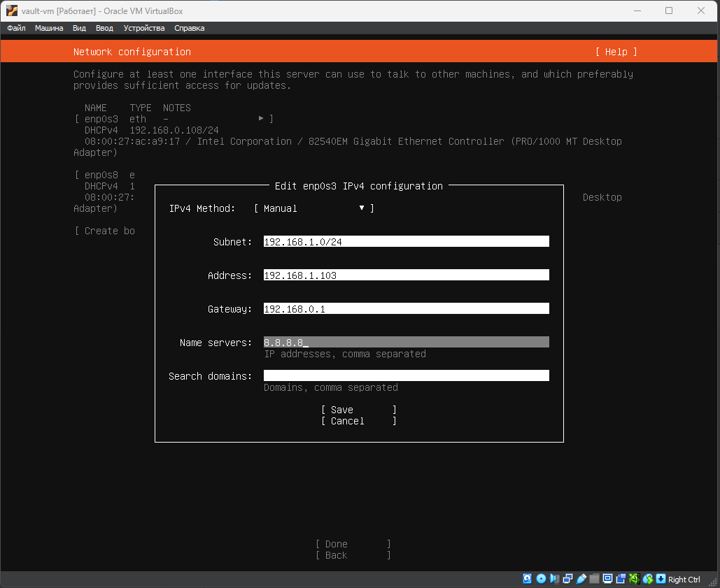This screenshot has height=588, width=720.
Task: Click the display settings status icon
Action: point(607,579)
